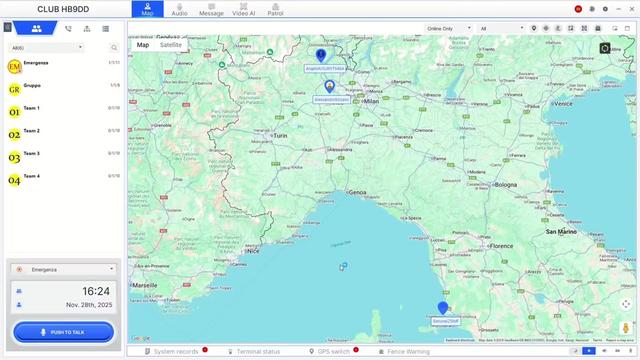Click the group members icon beside the clock
Image resolution: width=640 pixels, height=360 pixels.
click(x=19, y=291)
